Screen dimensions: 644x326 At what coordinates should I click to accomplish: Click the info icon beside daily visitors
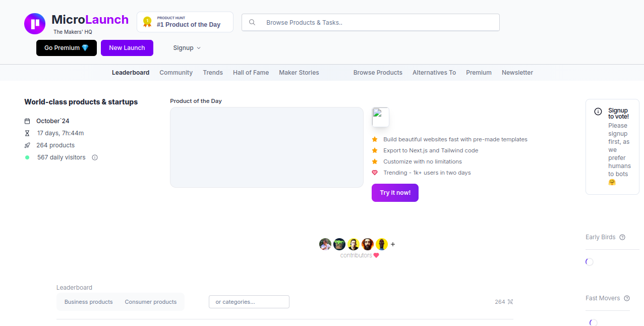(95, 157)
